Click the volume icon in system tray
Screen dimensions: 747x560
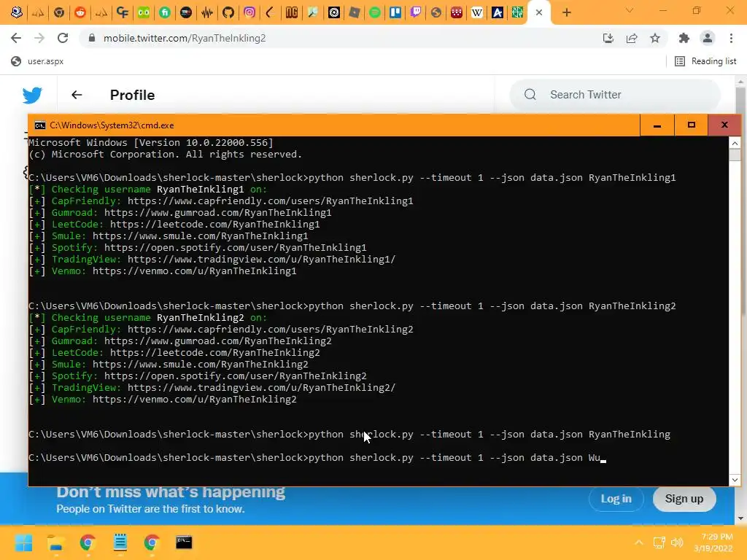(677, 542)
